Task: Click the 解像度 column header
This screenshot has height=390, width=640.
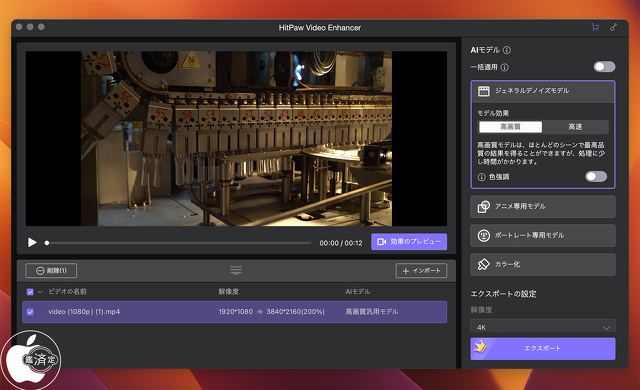Action: point(229,292)
